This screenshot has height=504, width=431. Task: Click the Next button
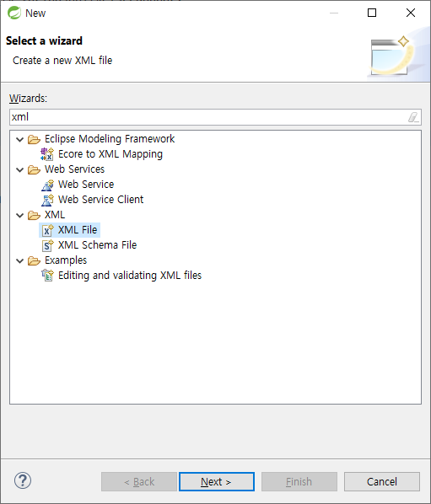click(217, 481)
